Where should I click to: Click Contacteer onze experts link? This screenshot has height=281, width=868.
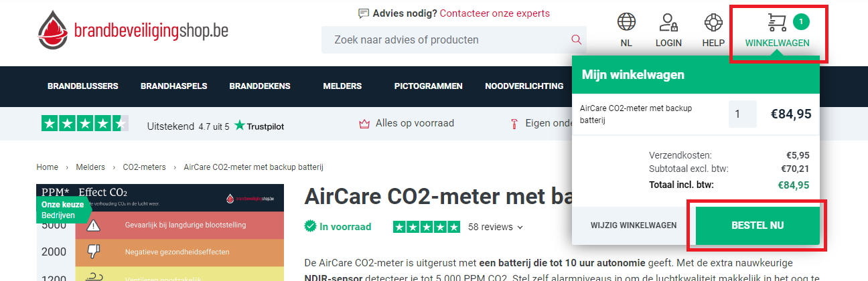[495, 13]
